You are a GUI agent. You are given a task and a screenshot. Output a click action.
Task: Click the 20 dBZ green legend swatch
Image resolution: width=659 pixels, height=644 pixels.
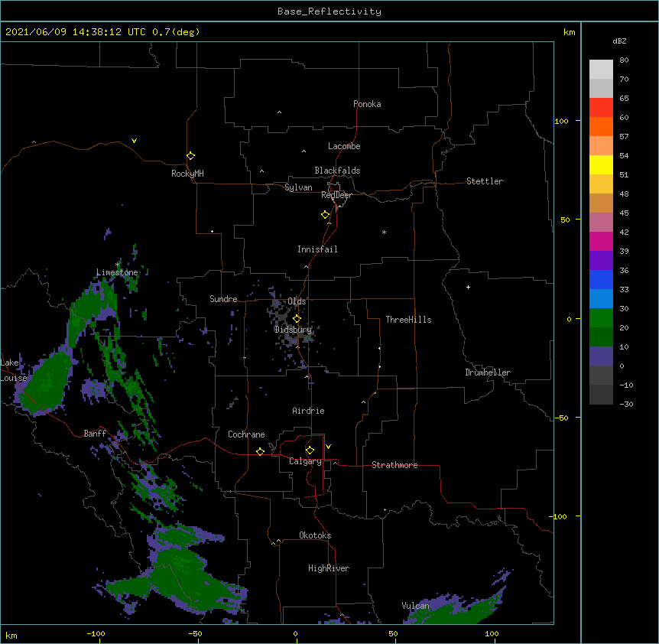601,337
